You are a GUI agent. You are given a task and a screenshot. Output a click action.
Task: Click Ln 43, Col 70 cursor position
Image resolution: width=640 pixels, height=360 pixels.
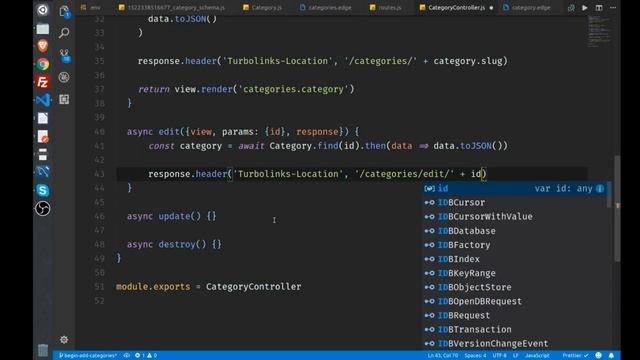pos(443,356)
